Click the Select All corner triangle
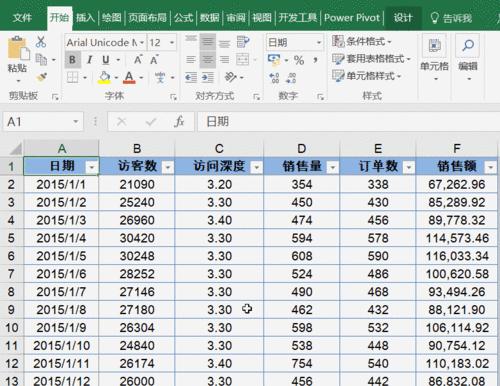The image size is (500, 386). [15, 149]
